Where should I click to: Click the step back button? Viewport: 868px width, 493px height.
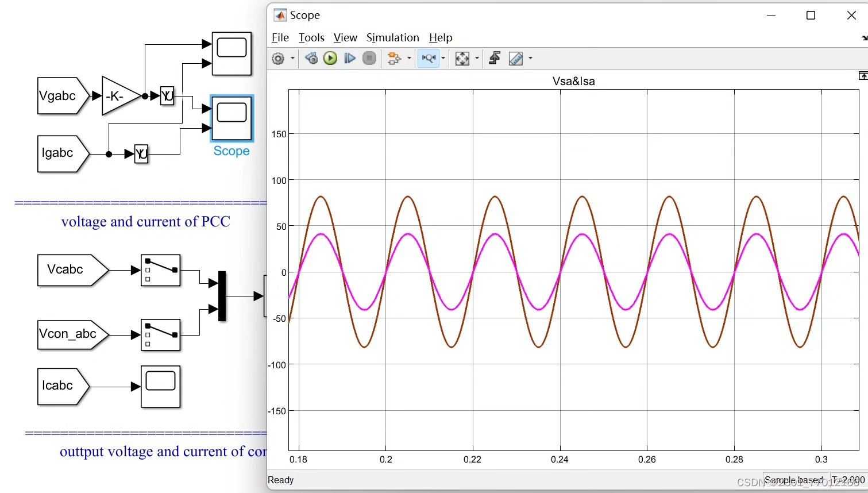click(x=311, y=59)
